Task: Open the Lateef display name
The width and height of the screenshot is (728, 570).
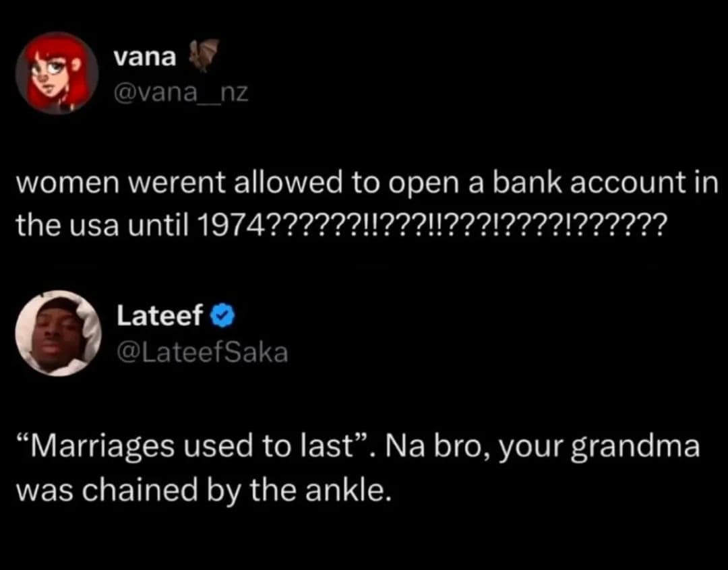Action: point(159,316)
